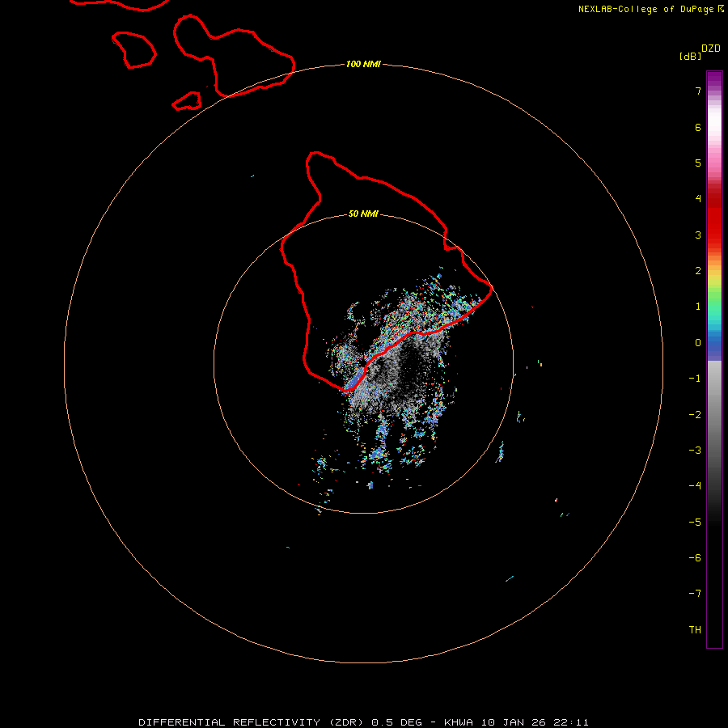The width and height of the screenshot is (728, 728).
Task: Select the -1 value on the dB scale
Action: tap(695, 379)
